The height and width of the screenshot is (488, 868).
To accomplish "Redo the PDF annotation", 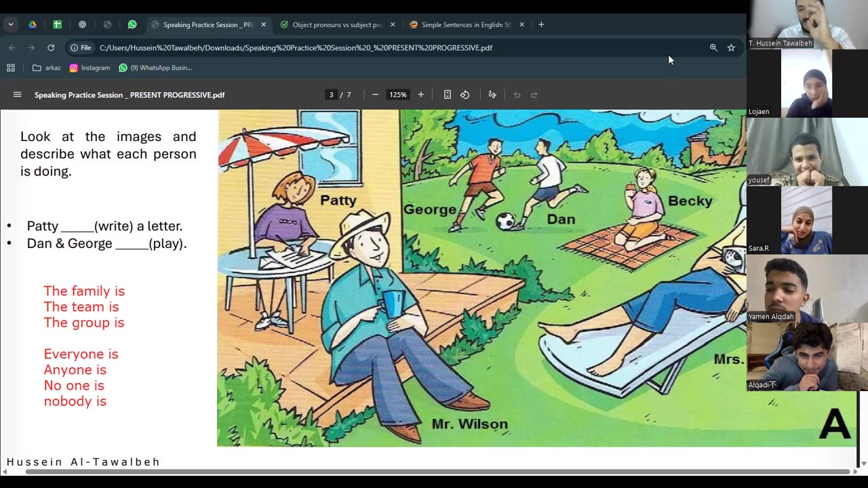I will [x=534, y=95].
